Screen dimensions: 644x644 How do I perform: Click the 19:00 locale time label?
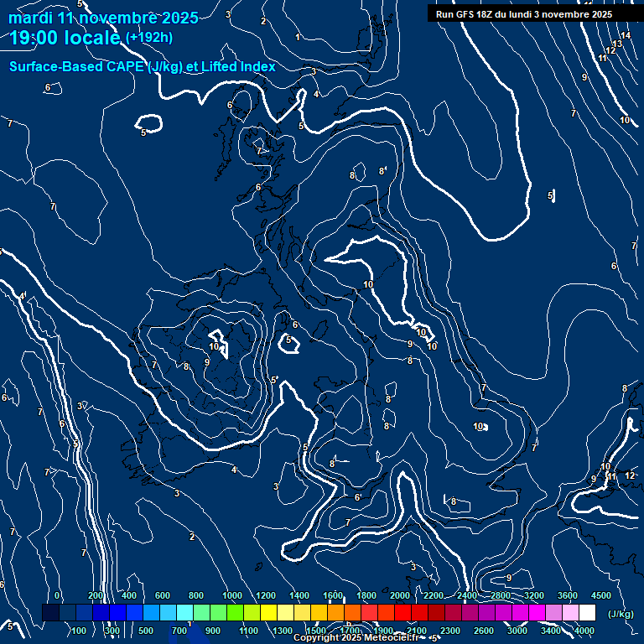pyautogui.click(x=65, y=38)
